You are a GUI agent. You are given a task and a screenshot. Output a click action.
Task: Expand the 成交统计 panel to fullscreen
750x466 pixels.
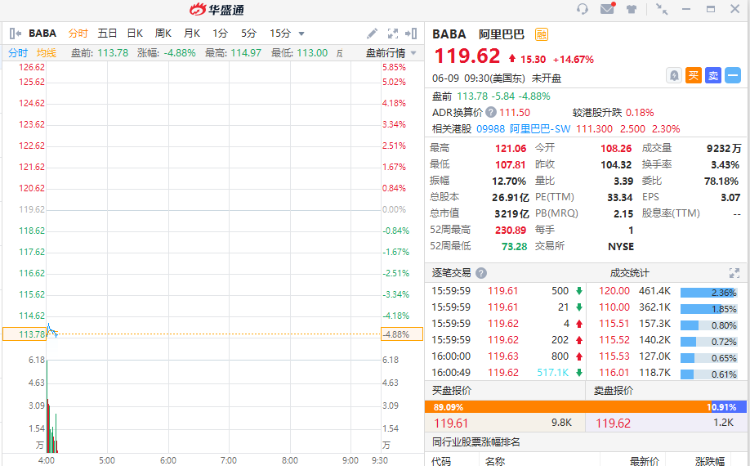pyautogui.click(x=735, y=273)
